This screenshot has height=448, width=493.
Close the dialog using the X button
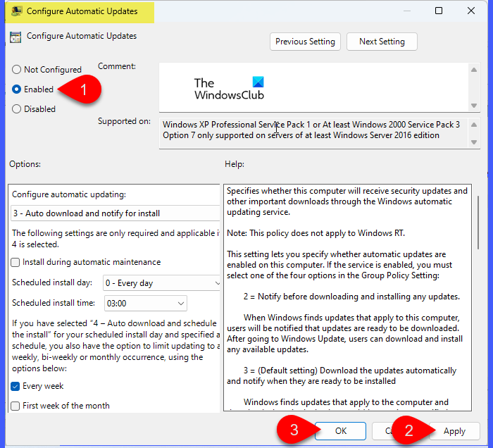(470, 11)
